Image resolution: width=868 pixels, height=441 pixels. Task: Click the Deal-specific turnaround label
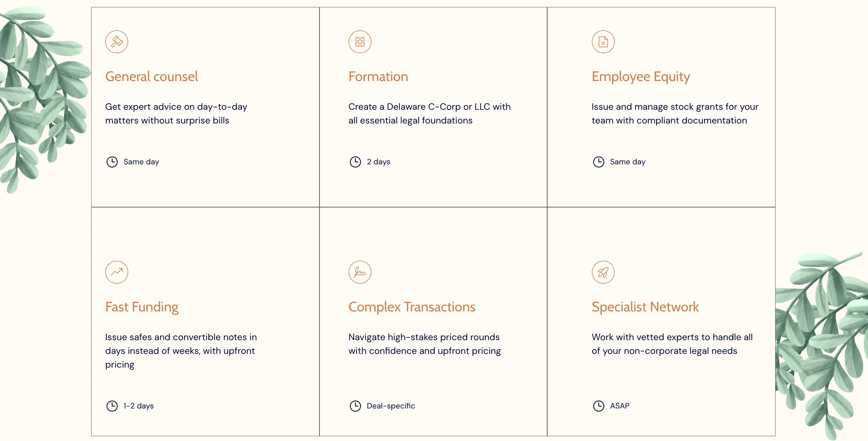[391, 406]
